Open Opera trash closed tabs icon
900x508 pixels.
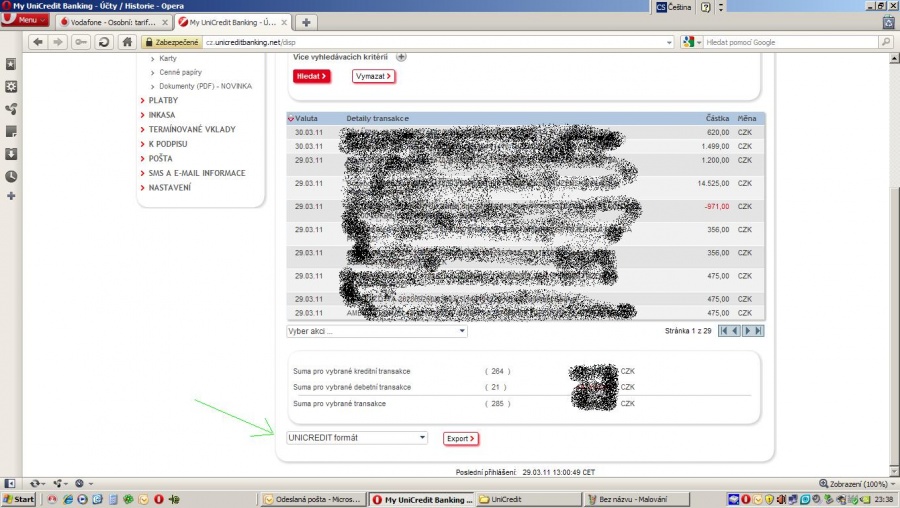pos(889,22)
